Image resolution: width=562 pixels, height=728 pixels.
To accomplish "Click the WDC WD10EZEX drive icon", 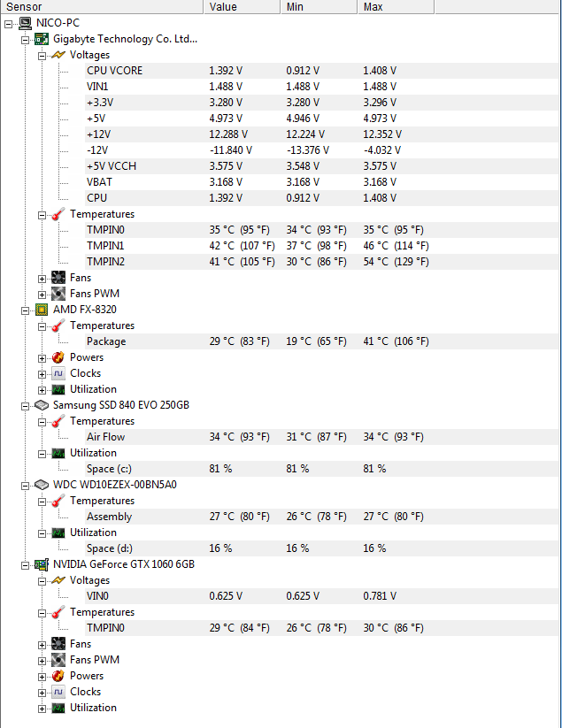I will pos(42,485).
